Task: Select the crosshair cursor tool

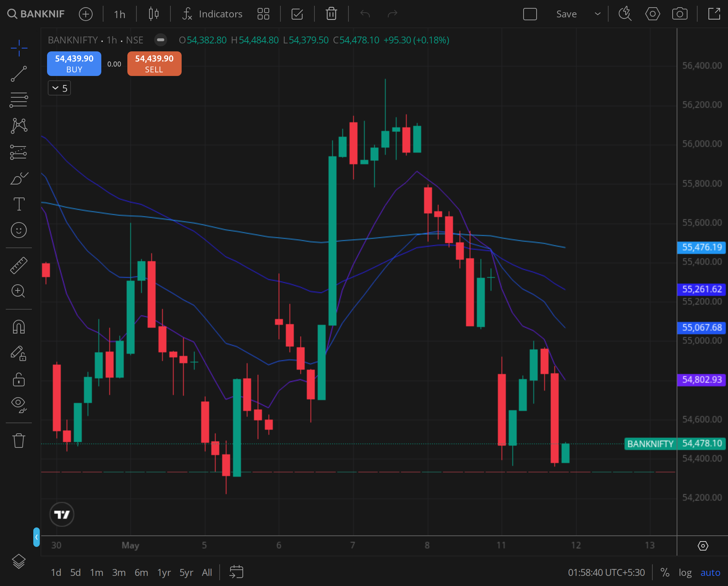Action: (x=19, y=48)
